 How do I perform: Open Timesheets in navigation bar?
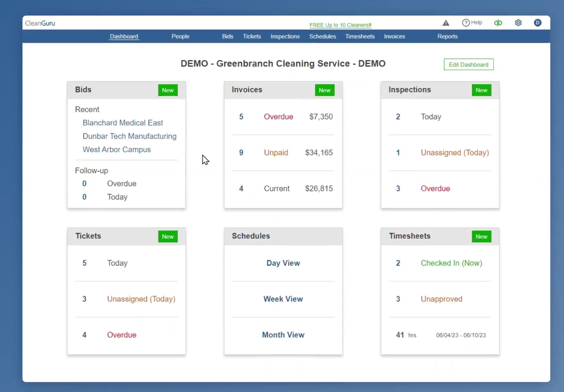point(360,36)
